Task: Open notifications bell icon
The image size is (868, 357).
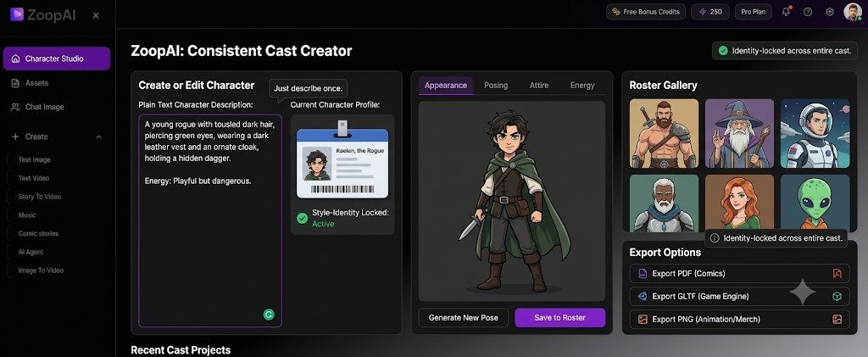Action: [786, 12]
